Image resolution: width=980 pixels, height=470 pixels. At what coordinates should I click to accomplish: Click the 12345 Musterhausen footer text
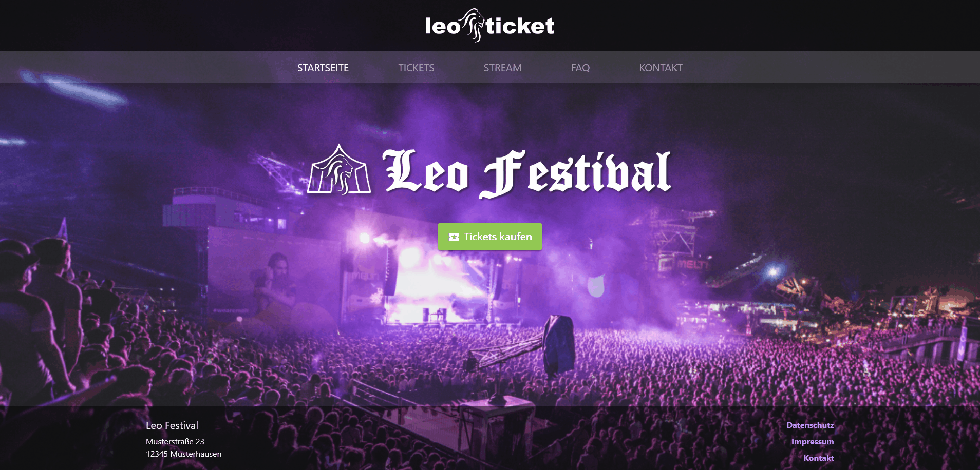tap(184, 454)
